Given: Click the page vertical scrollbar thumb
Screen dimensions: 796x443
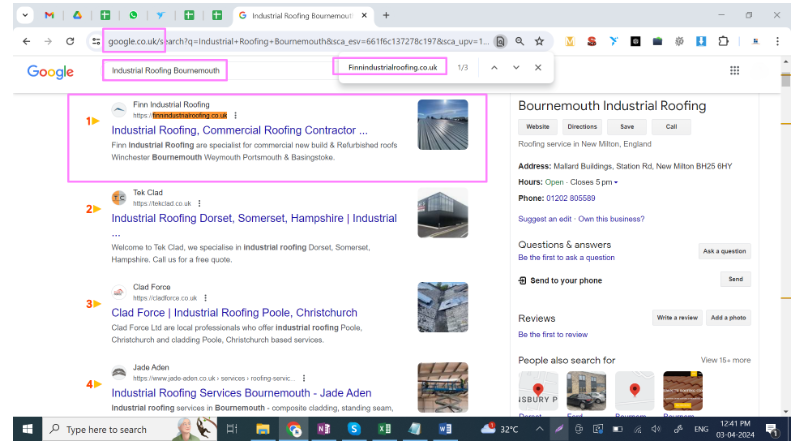Looking at the screenshot, I should [786, 80].
